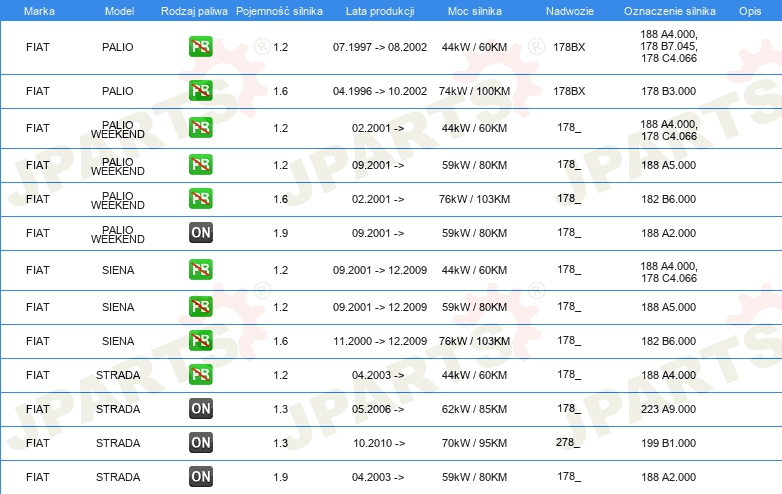Click the Oznaczenie silnika column header

(669, 11)
